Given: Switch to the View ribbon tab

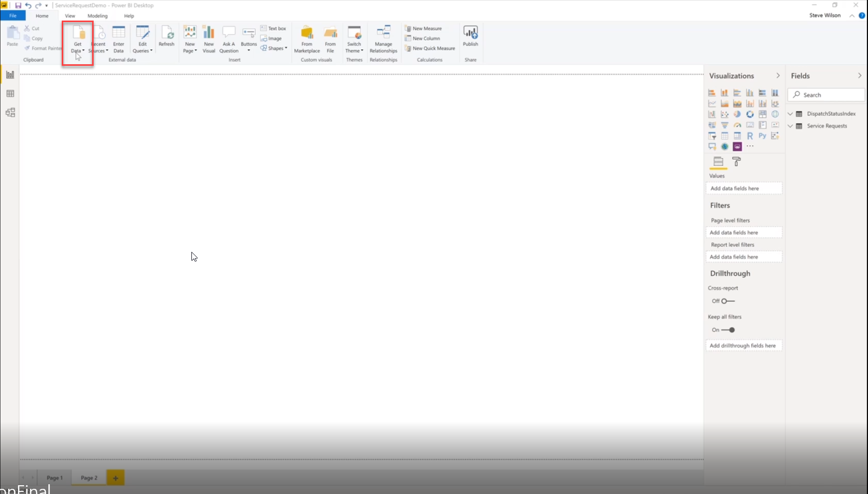Looking at the screenshot, I should click(70, 16).
